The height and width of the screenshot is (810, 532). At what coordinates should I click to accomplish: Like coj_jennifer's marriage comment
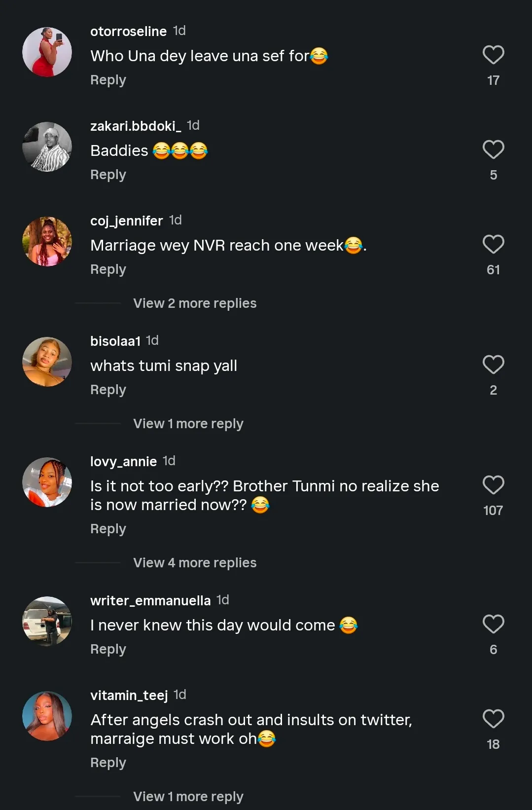tap(493, 245)
